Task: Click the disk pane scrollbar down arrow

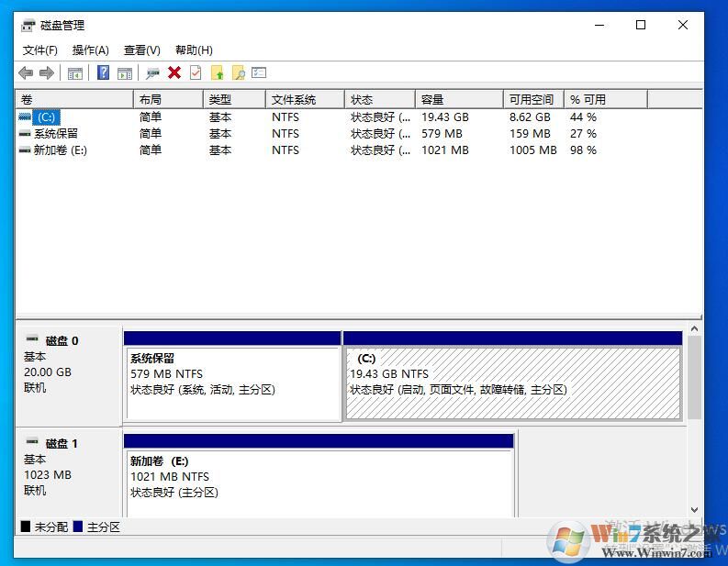Action: pyautogui.click(x=694, y=510)
